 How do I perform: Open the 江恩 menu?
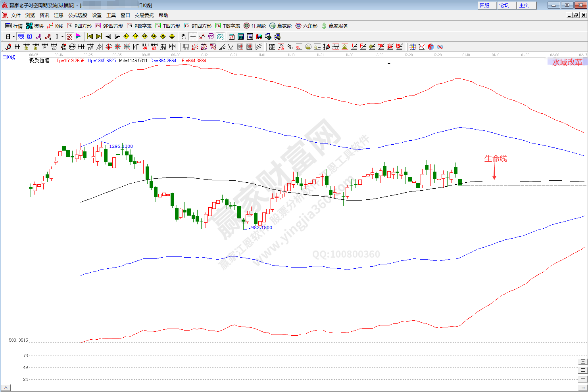pos(59,15)
